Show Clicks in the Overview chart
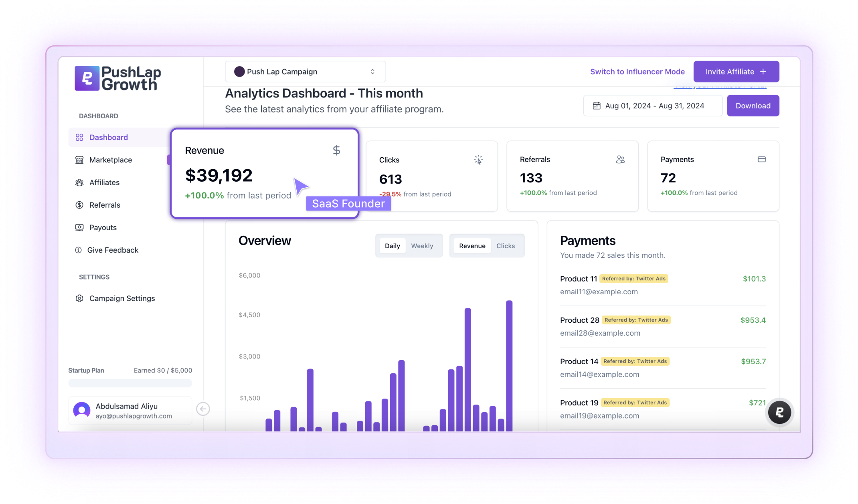This screenshot has height=504, width=858. click(505, 246)
